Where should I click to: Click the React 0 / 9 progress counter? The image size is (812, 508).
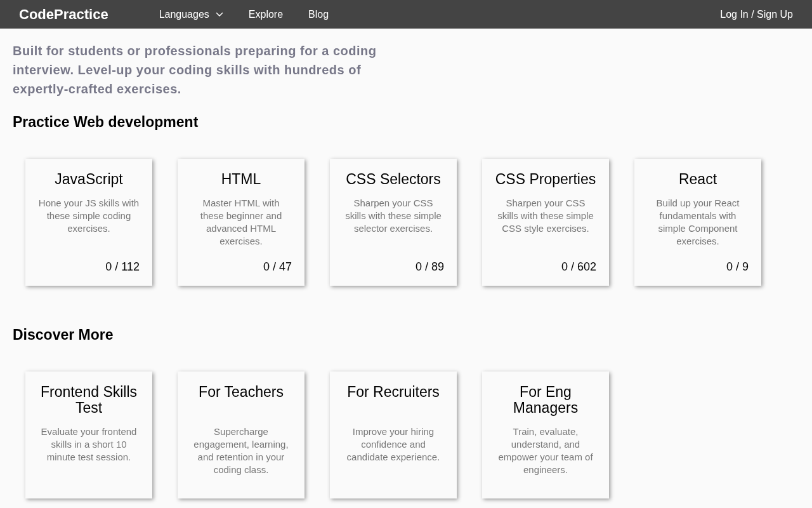pyautogui.click(x=737, y=267)
